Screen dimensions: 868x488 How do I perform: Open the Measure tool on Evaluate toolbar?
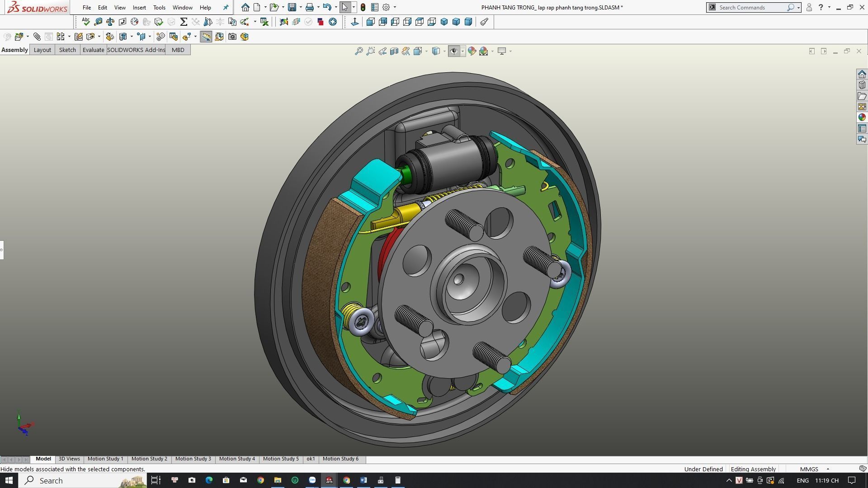[99, 22]
